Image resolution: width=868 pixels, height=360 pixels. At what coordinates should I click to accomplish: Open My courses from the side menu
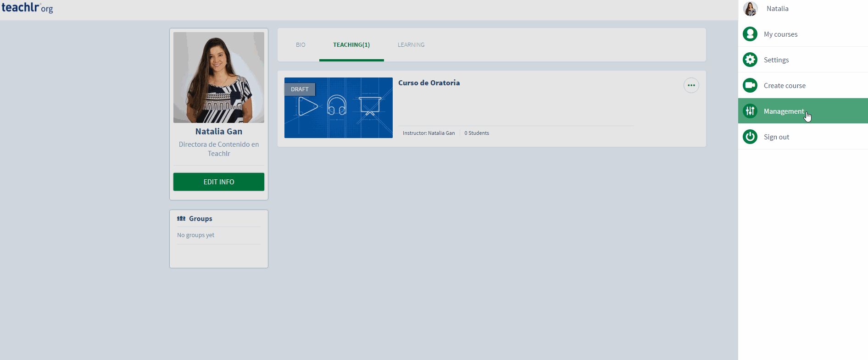click(780, 34)
